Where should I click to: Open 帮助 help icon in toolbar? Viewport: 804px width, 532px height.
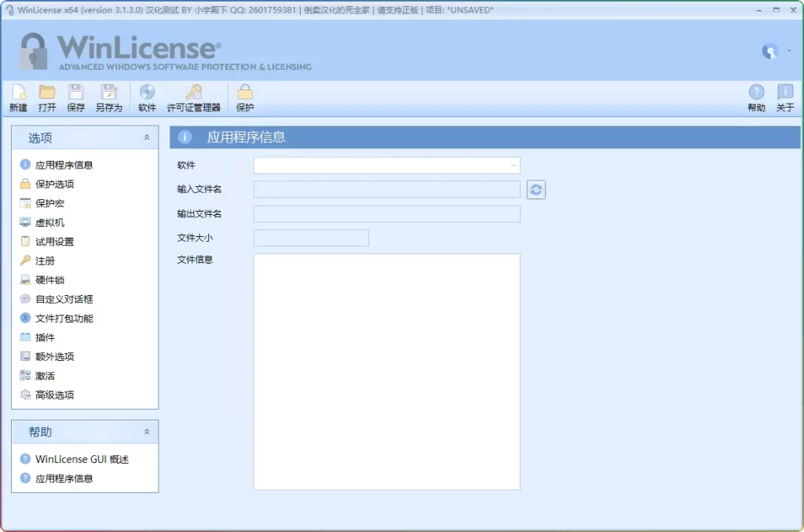756,98
